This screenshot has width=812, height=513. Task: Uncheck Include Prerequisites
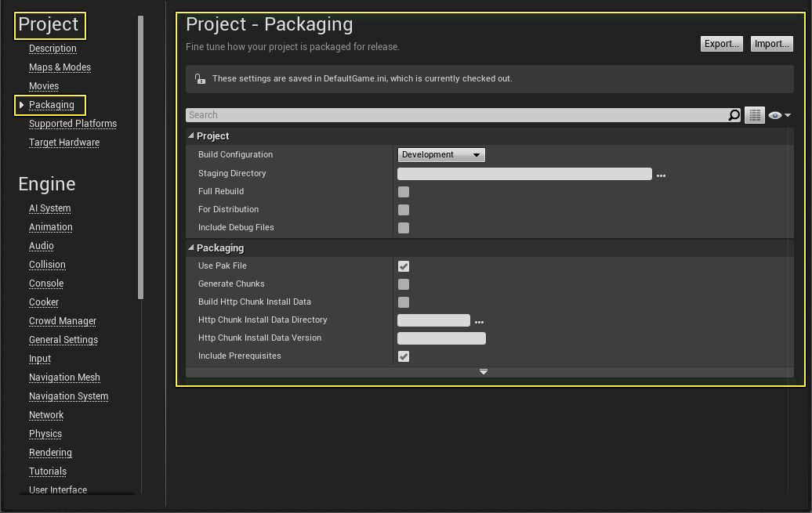[x=403, y=356]
